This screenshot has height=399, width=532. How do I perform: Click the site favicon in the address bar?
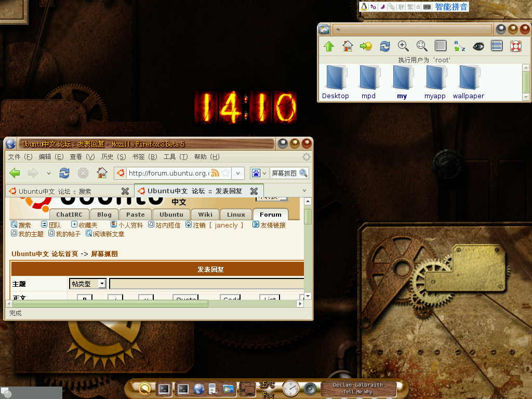pyautogui.click(x=121, y=173)
